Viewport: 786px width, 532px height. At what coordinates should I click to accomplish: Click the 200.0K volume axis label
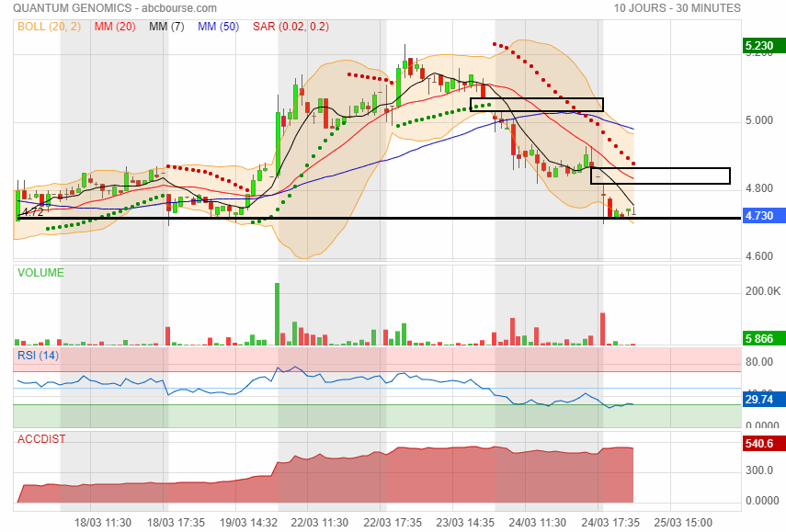tap(763, 291)
